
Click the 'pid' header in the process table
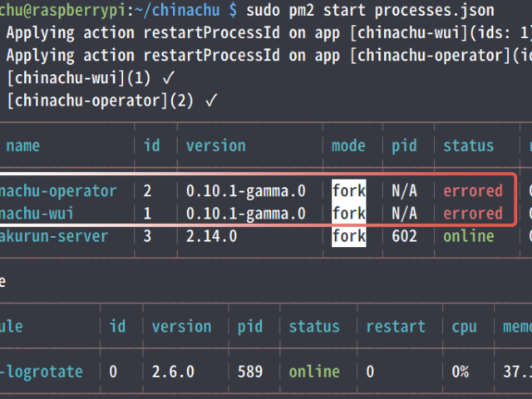(x=404, y=146)
